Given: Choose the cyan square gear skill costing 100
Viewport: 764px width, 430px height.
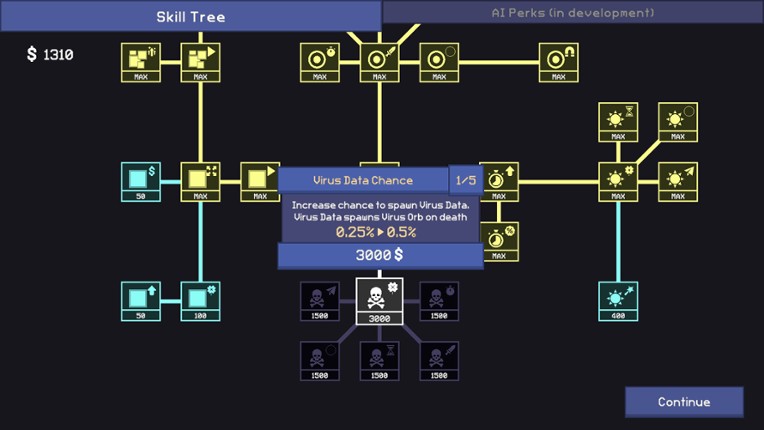Looking at the screenshot, I should pos(200,300).
